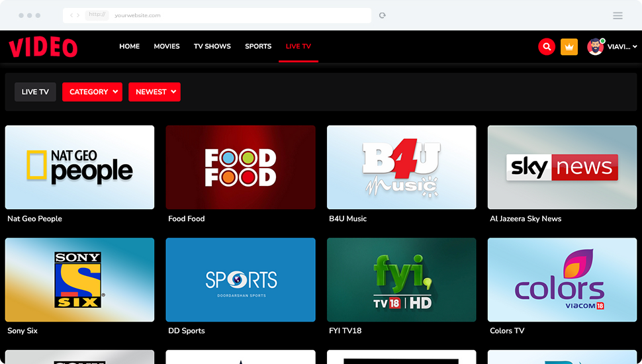642x364 pixels.
Task: Click the B4U Music title link
Action: (347, 218)
